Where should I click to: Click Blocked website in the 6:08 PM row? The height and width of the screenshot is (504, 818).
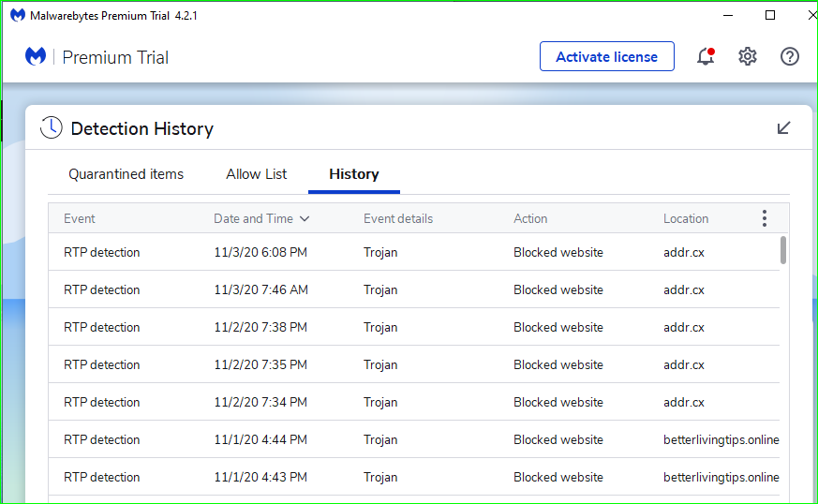558,252
